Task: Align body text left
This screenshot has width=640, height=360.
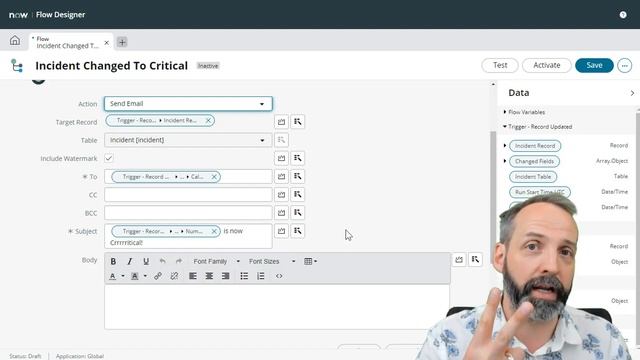Action: tap(193, 276)
